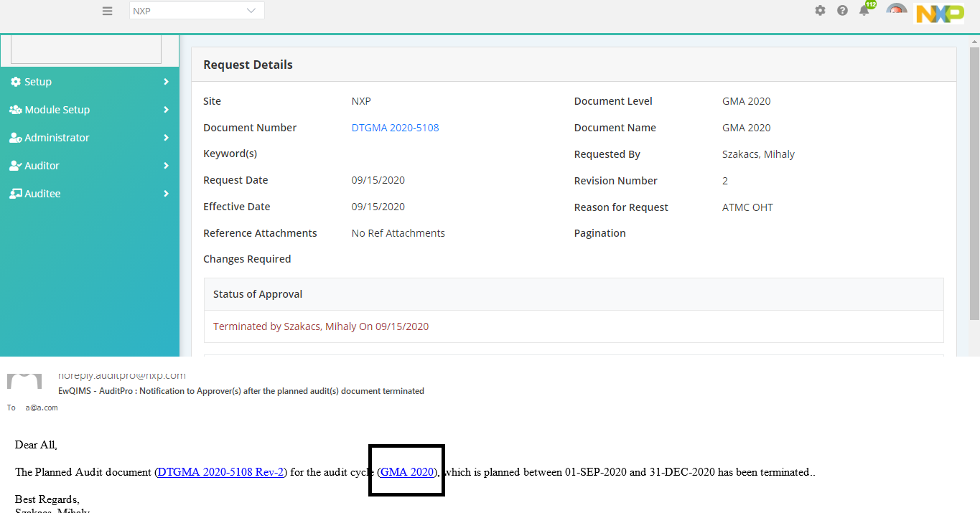980x513 pixels.
Task: Expand the Module Setup sidebar menu
Action: click(90, 110)
